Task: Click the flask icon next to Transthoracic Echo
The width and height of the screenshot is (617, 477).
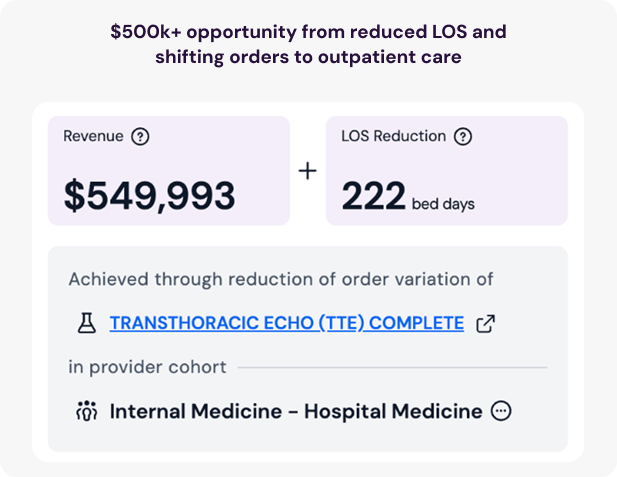Action: pyautogui.click(x=87, y=323)
